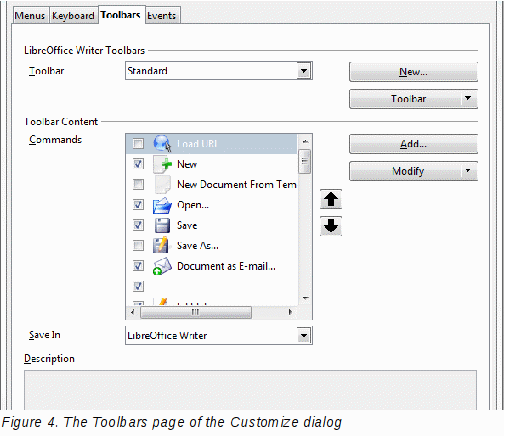Click the horizontal scrollbar thumb in commands list
Image resolution: width=505 pixels, height=436 pixels.
(196, 312)
